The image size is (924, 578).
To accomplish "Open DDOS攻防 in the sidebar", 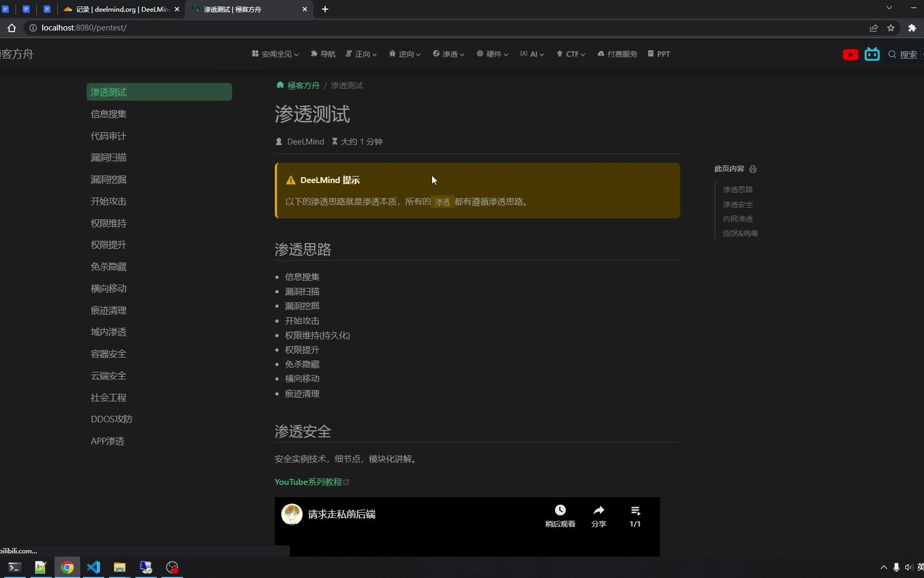I will pyautogui.click(x=159, y=419).
